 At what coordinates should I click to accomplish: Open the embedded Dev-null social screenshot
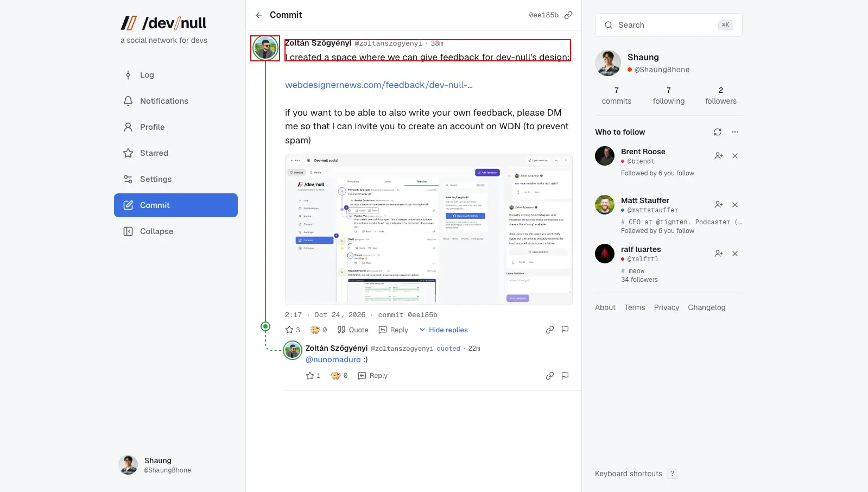pyautogui.click(x=429, y=230)
